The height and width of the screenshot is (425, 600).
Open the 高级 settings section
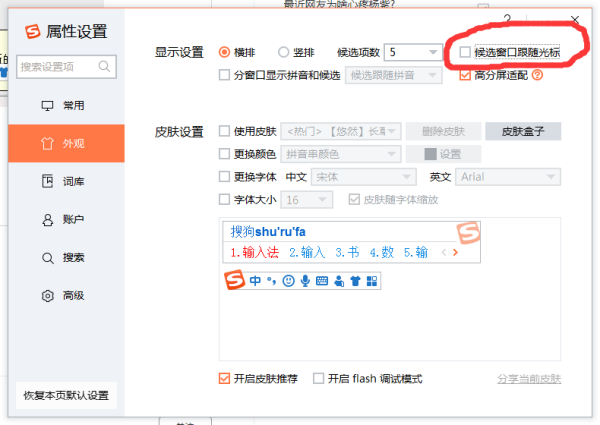pyautogui.click(x=66, y=296)
